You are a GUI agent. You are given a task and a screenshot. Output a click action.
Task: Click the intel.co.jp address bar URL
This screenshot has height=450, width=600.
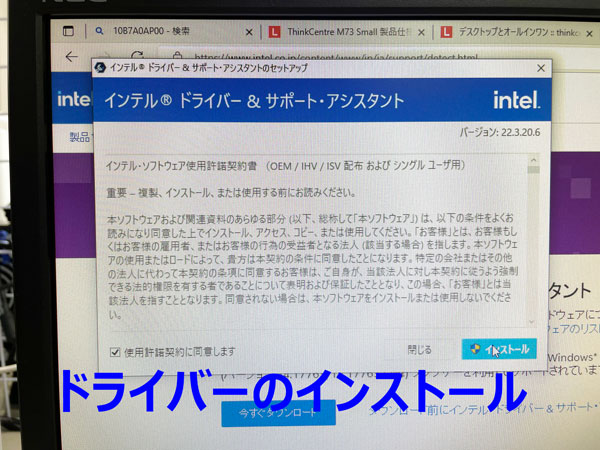pyautogui.click(x=336, y=57)
